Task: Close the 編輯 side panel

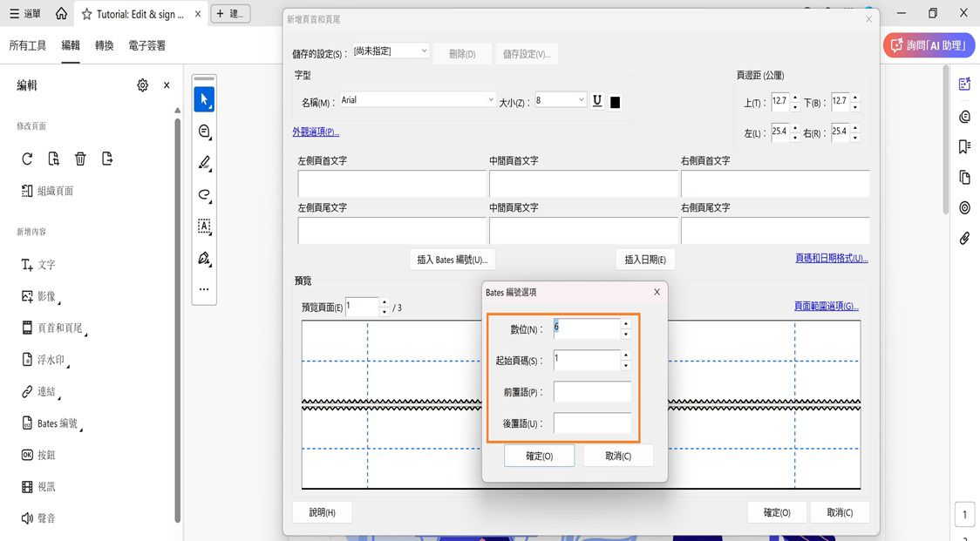Action: click(x=167, y=85)
